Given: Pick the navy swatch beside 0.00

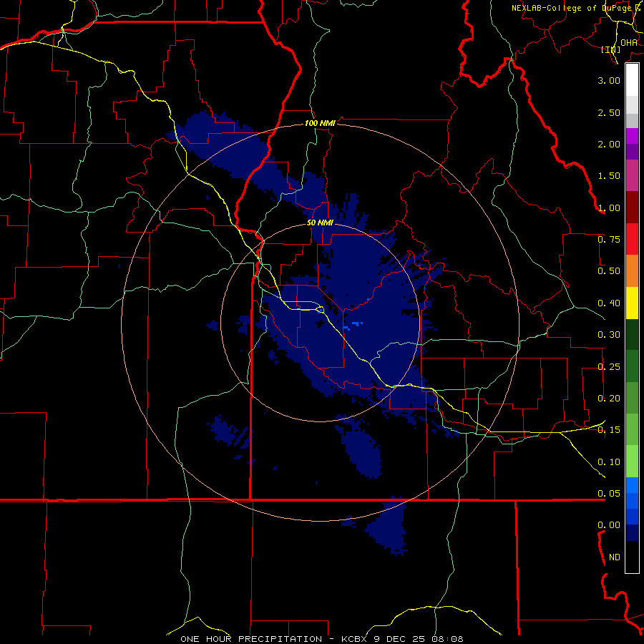Looking at the screenshot, I should coord(632,533).
